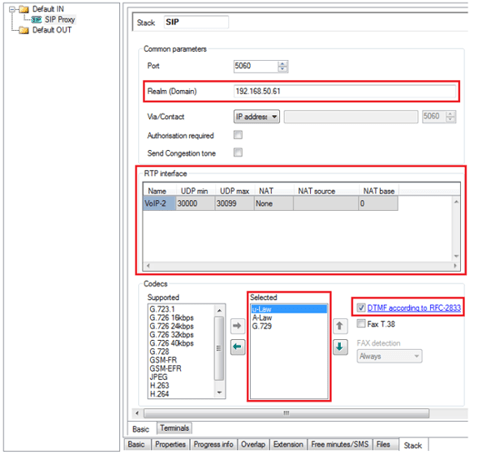The height and width of the screenshot is (460, 500).
Task: Click UDP min value 30000
Action: pyautogui.click(x=195, y=203)
